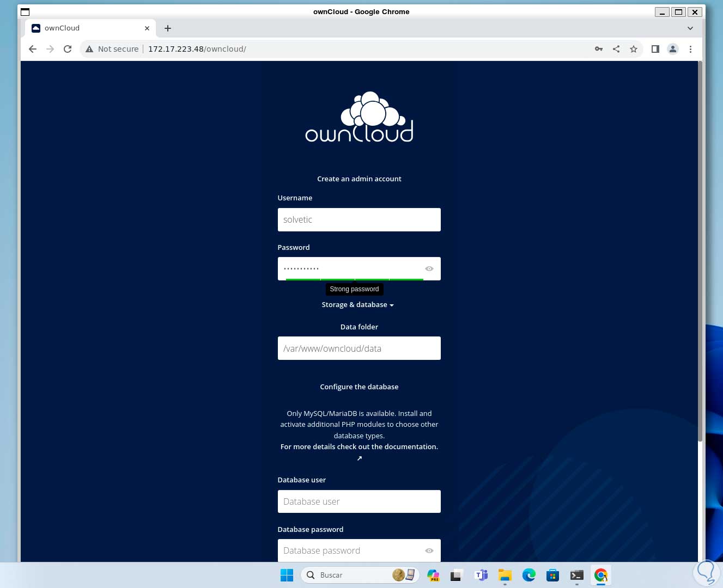Click the "Username" label
Image resolution: width=723 pixels, height=588 pixels.
[x=295, y=198]
